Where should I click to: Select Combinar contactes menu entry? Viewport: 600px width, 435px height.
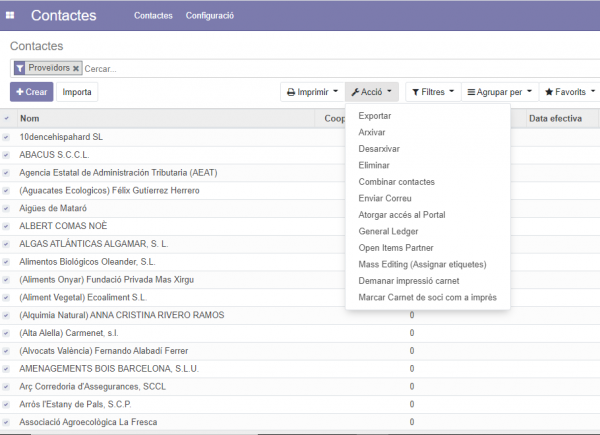[x=396, y=182]
